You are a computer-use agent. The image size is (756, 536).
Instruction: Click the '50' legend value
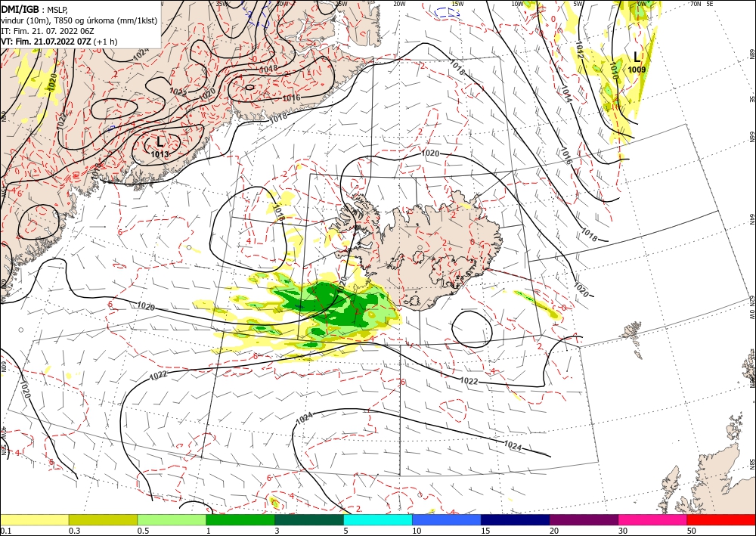(692, 530)
